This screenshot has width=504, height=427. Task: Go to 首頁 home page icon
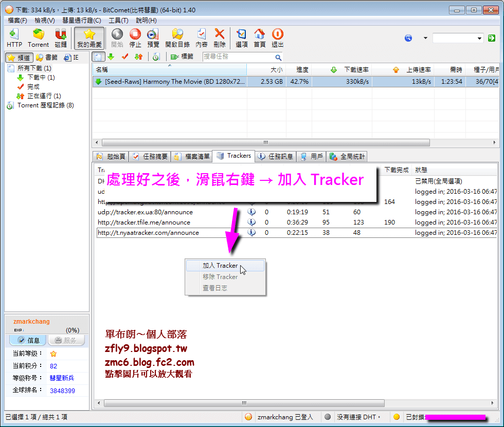pyautogui.click(x=259, y=38)
